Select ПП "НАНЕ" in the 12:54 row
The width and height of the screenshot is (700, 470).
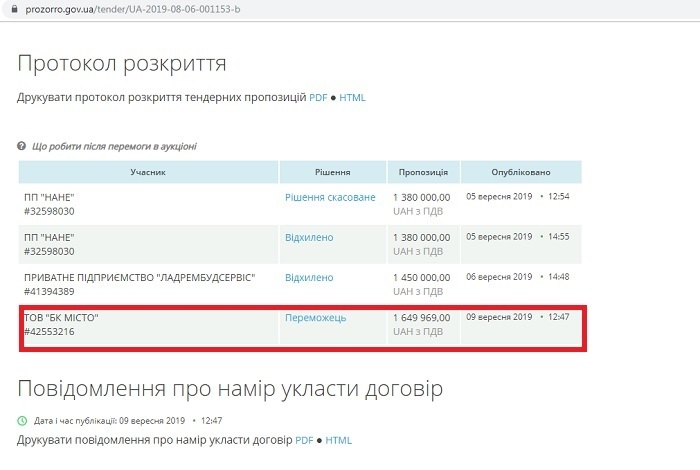tap(49, 197)
